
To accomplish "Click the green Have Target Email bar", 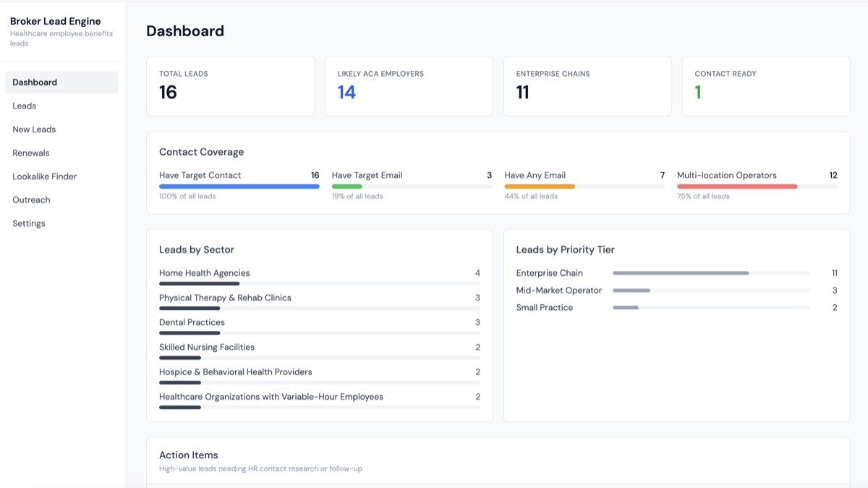I will pyautogui.click(x=347, y=186).
